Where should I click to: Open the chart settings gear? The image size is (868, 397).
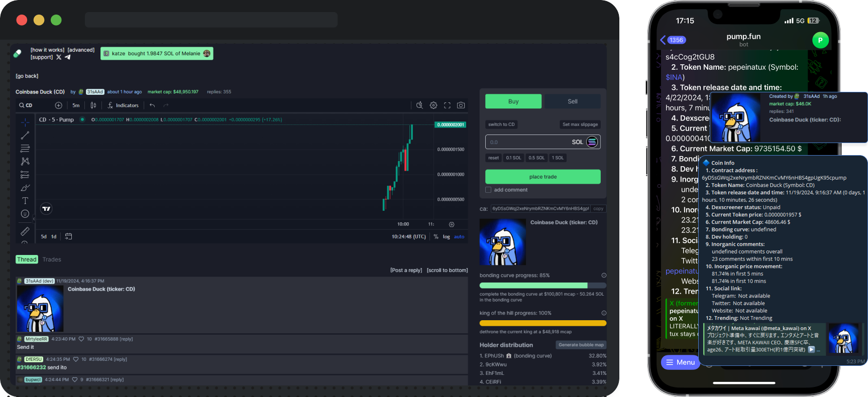click(x=433, y=105)
